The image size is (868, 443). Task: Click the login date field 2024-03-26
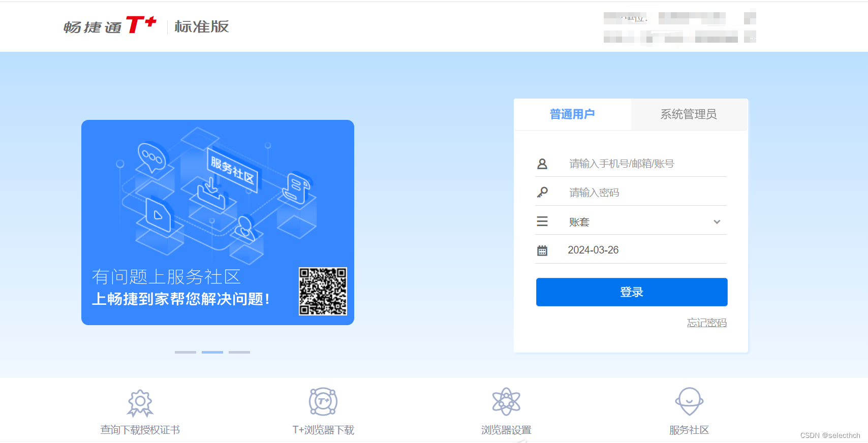(x=631, y=250)
